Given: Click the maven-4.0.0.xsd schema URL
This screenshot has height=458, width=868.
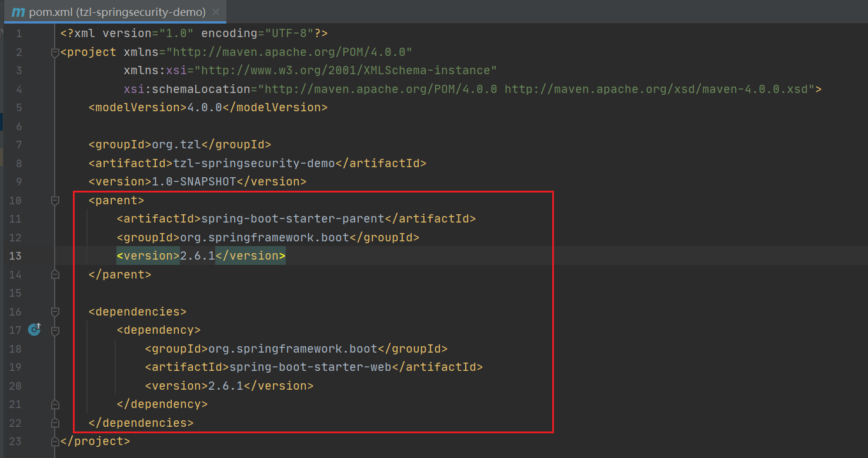Looking at the screenshot, I should 658,89.
